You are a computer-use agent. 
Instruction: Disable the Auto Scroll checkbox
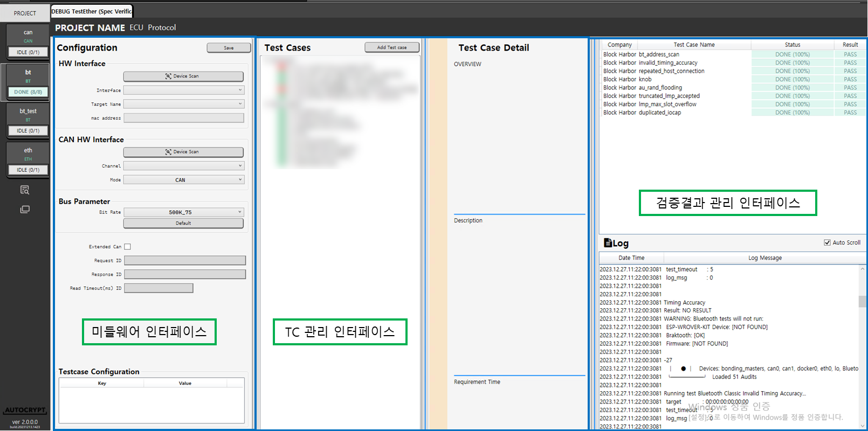click(x=827, y=242)
